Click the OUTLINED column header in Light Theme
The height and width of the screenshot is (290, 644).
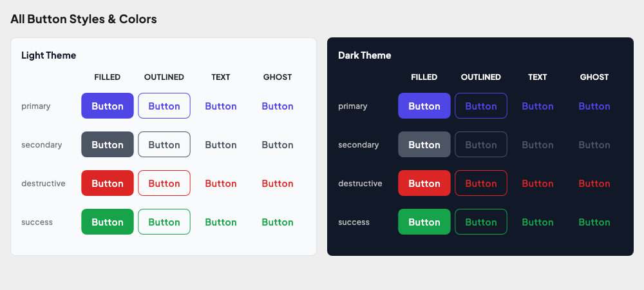click(x=164, y=77)
